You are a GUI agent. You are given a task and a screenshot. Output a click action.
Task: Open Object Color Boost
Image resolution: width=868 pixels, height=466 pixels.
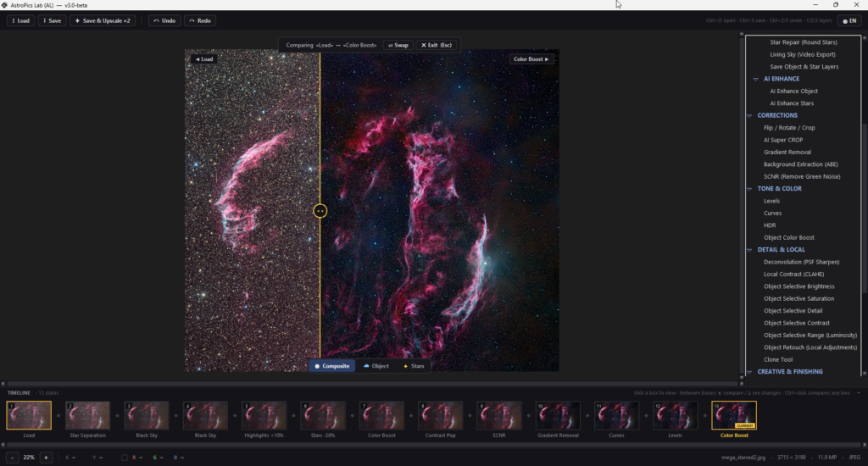[789, 237]
